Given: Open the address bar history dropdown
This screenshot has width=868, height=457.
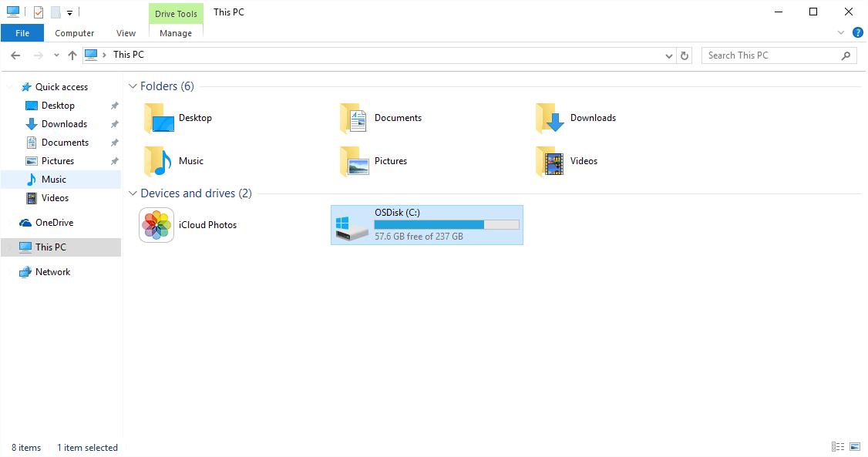Looking at the screenshot, I should [x=668, y=55].
